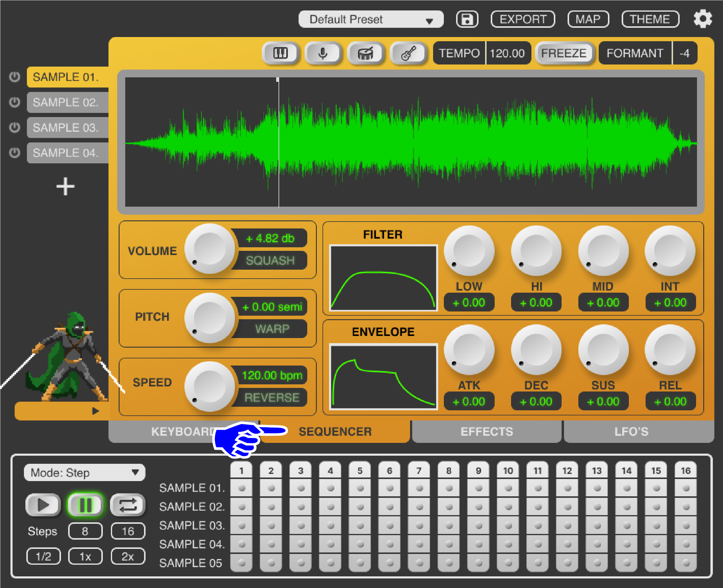This screenshot has height=588, width=723.
Task: Toggle power switch for SAMPLE 02
Action: coord(14,102)
